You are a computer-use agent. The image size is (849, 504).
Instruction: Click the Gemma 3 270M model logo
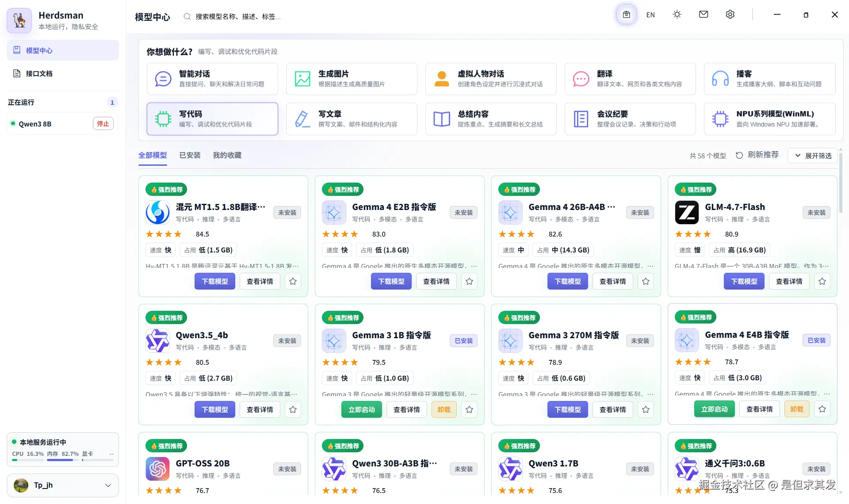click(510, 340)
